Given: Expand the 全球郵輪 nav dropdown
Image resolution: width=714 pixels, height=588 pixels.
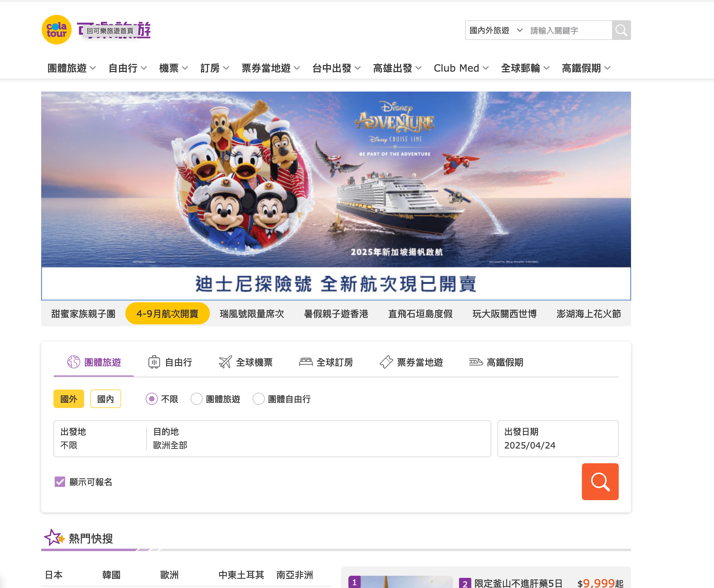Looking at the screenshot, I should click(x=525, y=68).
